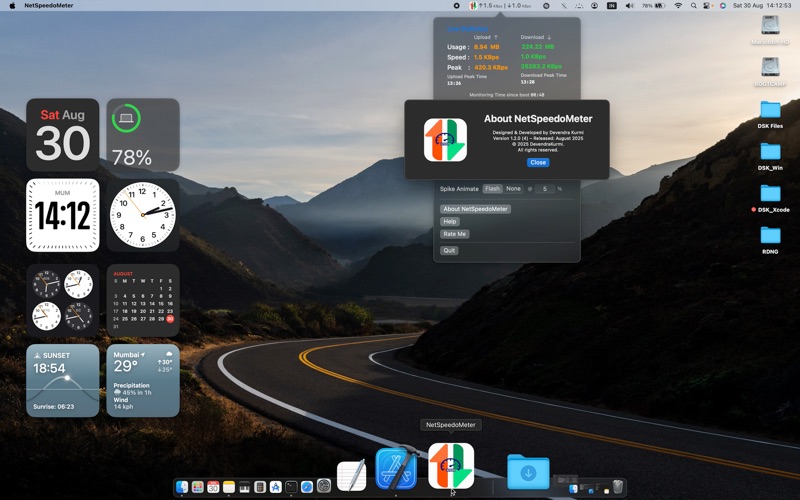800x500 pixels.
Task: Open the RDNG folder
Action: click(770, 240)
